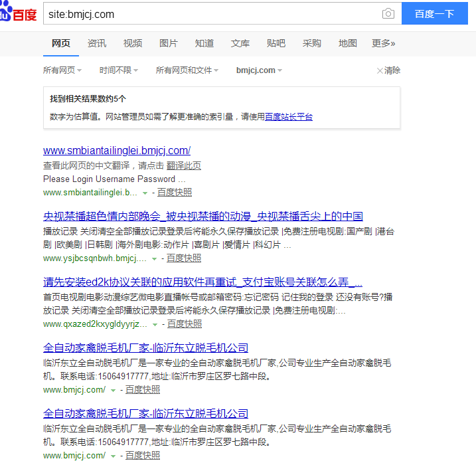
Task: Click green URL www.qxazed2kxygldyyrjz...
Action: (95, 324)
